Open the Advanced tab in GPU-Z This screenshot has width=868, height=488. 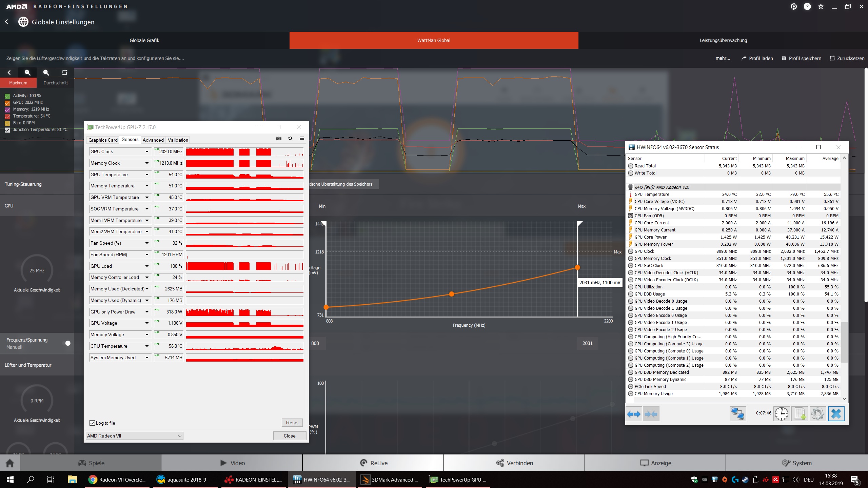coord(153,140)
